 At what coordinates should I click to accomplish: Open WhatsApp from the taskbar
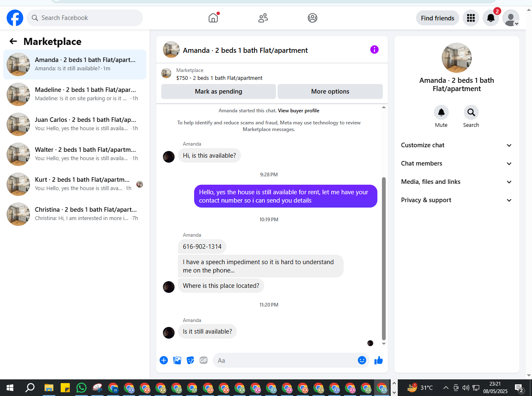point(81,388)
